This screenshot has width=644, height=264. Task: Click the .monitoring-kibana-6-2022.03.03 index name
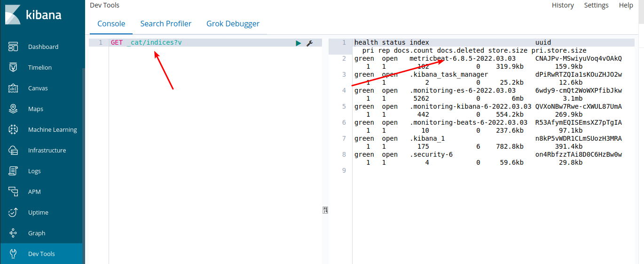click(x=471, y=106)
